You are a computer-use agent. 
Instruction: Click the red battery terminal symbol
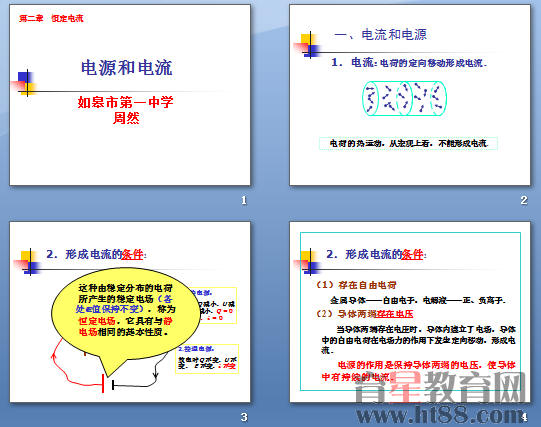[103, 383]
